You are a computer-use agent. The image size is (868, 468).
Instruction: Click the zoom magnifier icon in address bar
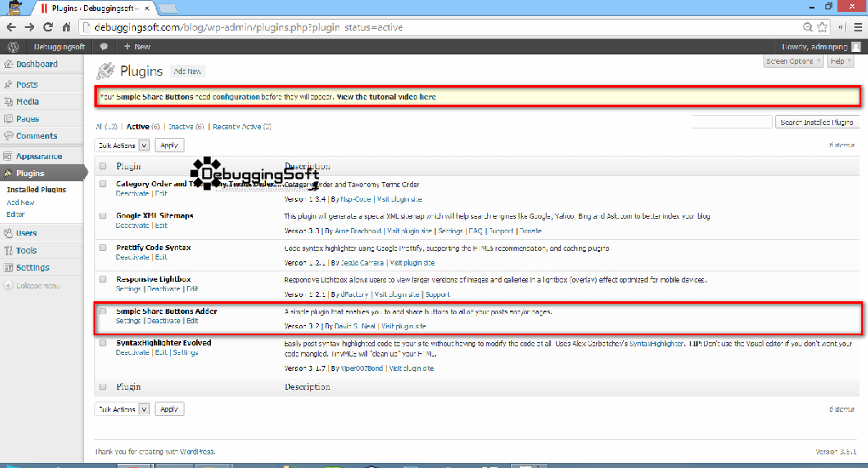tap(808, 27)
